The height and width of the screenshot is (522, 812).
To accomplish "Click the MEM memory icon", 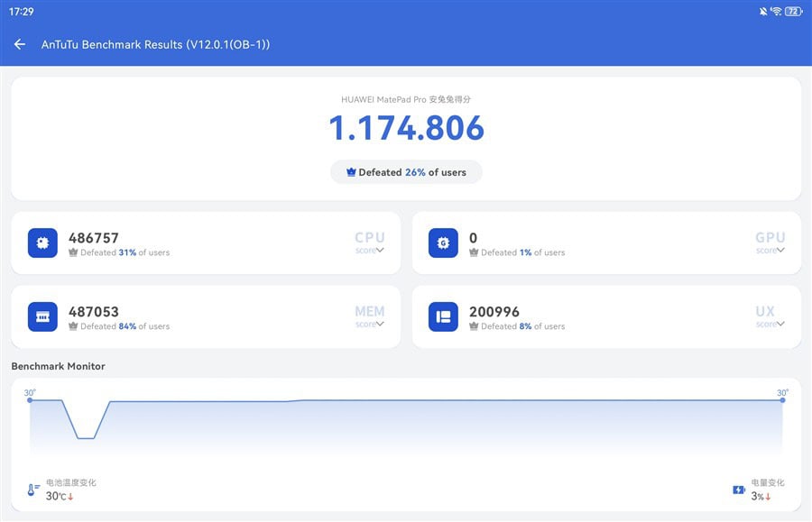I will click(42, 316).
